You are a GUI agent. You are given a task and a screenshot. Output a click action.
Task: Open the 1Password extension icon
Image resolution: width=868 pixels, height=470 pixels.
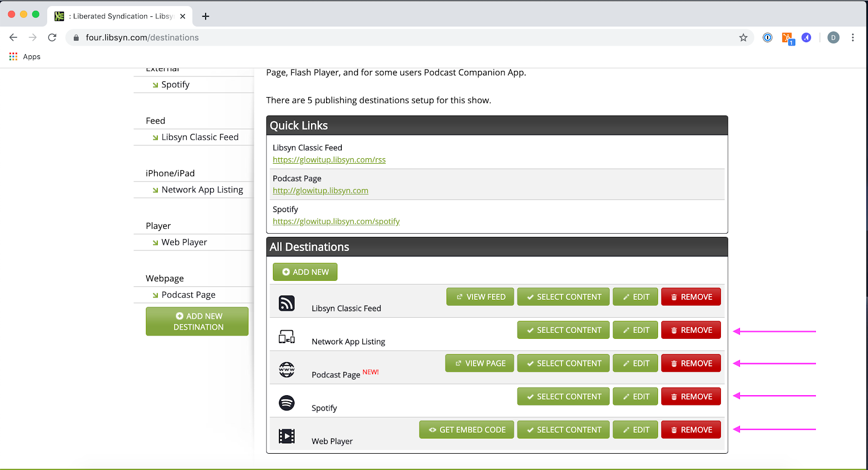(x=768, y=37)
